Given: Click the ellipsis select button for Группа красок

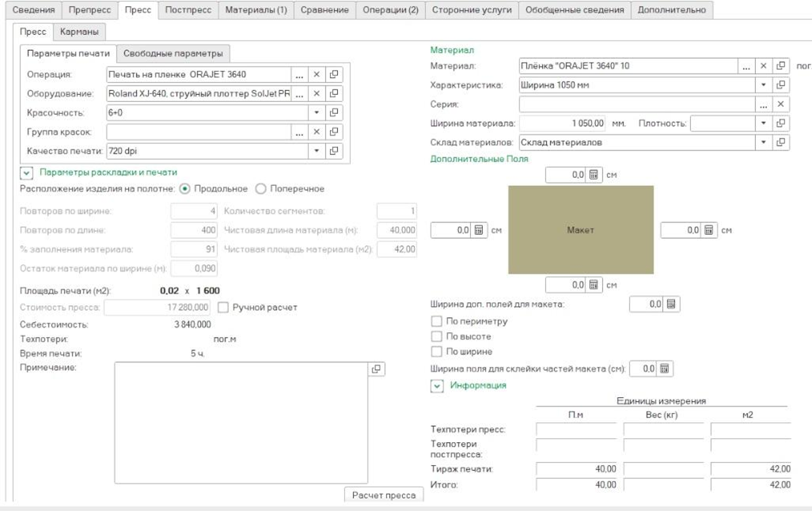Looking at the screenshot, I should tap(298, 132).
